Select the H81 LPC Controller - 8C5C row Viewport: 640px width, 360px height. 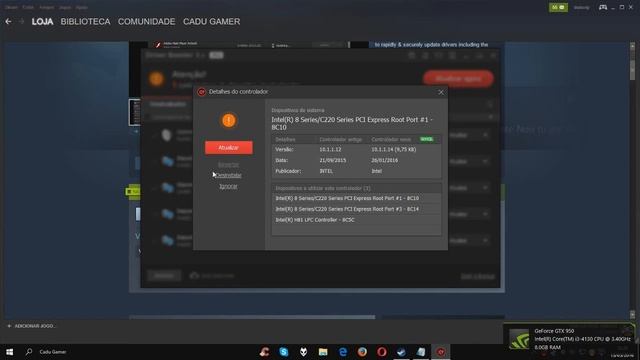pos(356,220)
